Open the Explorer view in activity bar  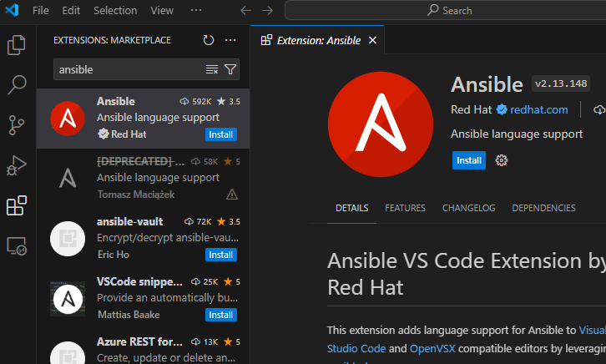(16, 45)
